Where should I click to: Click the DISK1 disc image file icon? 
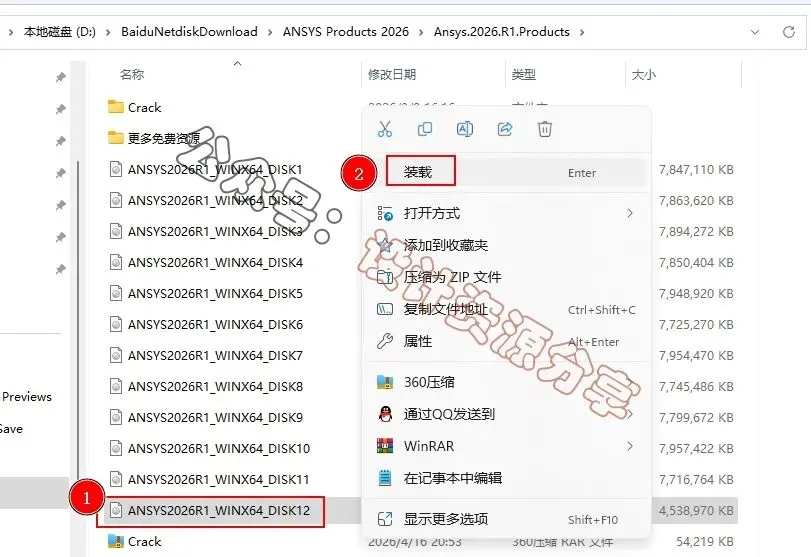pyautogui.click(x=116, y=169)
